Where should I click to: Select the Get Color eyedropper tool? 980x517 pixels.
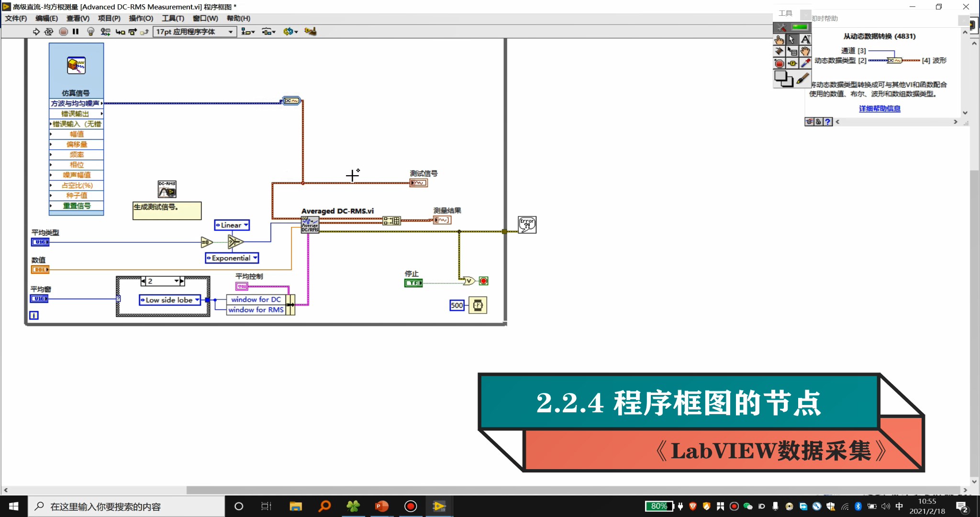tap(804, 62)
